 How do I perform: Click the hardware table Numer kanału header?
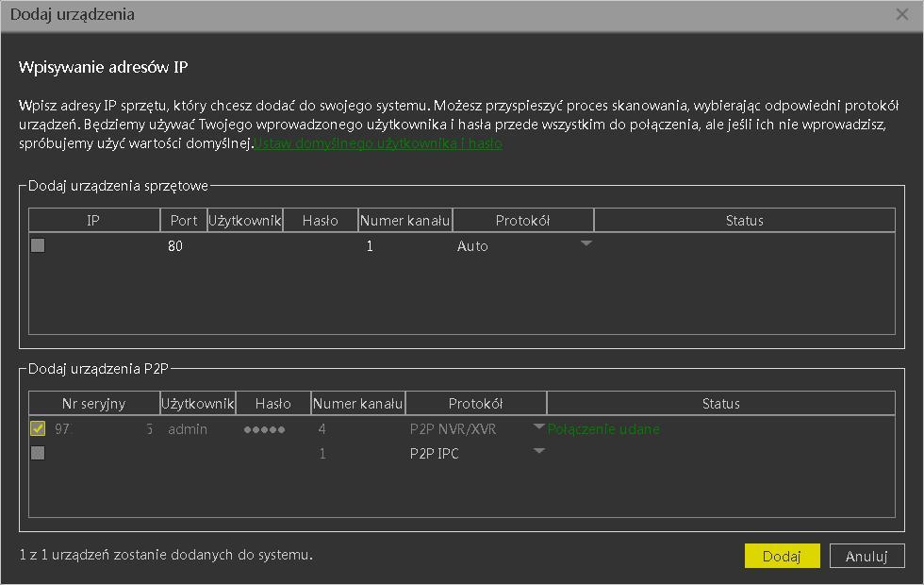coord(405,221)
